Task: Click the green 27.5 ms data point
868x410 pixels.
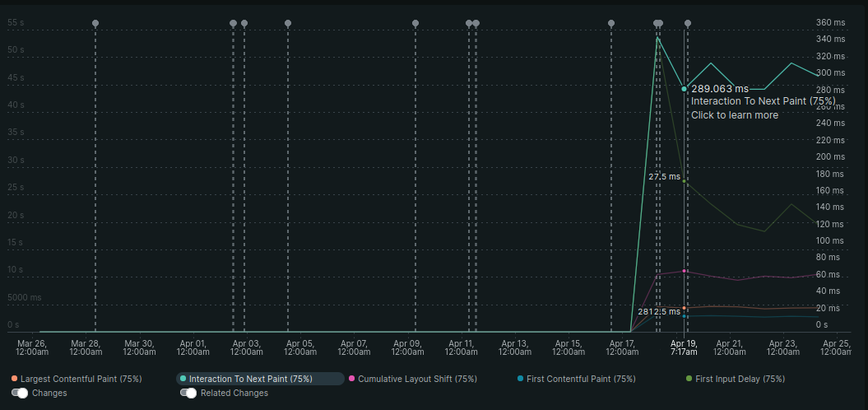Action: pos(685,181)
